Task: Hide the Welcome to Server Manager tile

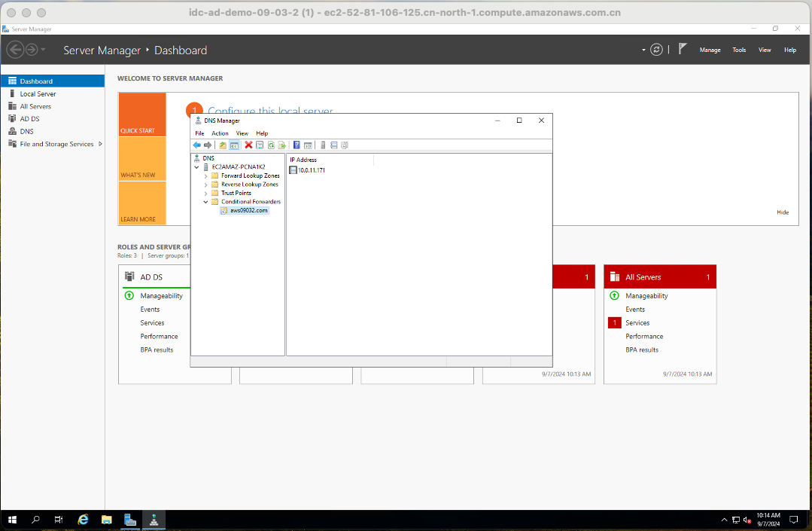Action: (x=783, y=212)
